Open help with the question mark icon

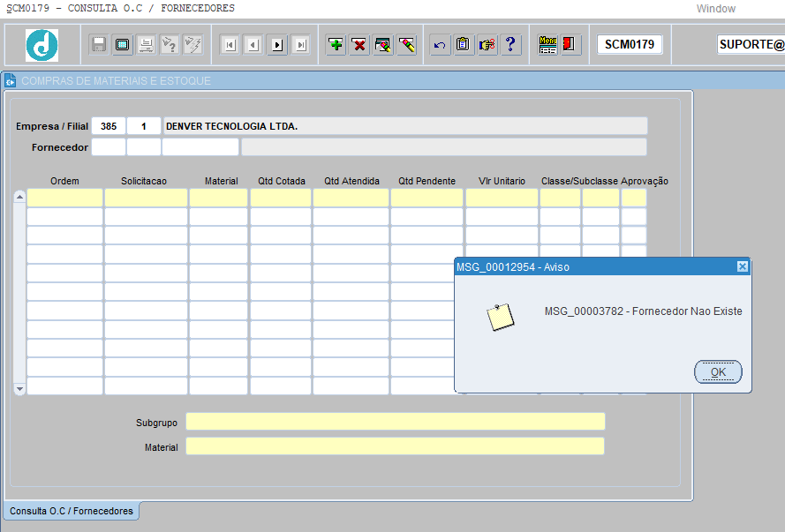(x=510, y=44)
